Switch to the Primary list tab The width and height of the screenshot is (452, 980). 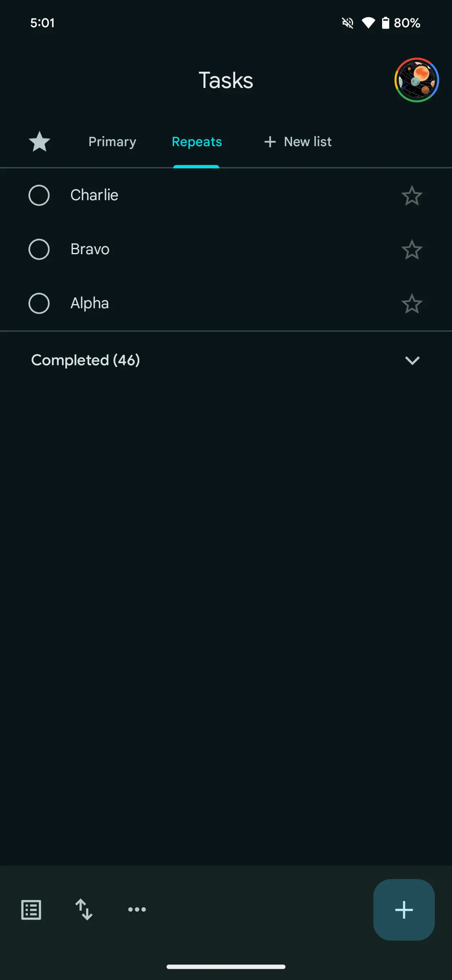112,142
